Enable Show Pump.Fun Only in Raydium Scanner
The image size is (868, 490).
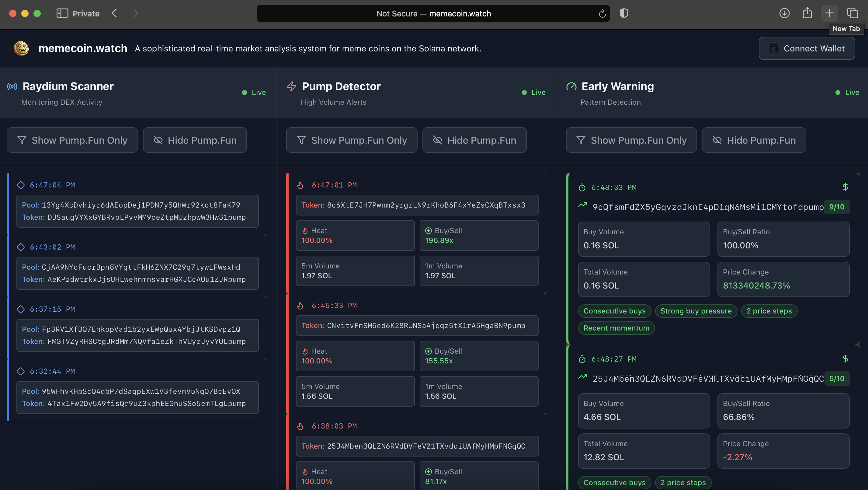pyautogui.click(x=72, y=140)
